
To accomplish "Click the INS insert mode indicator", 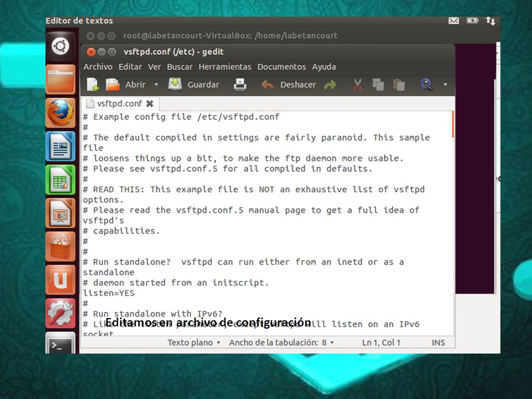I will tap(438, 342).
